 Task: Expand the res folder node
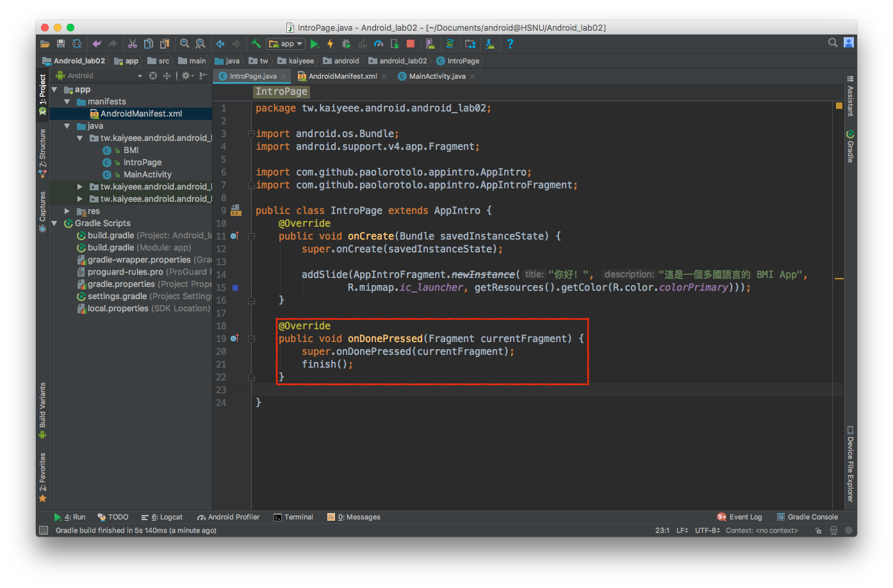(x=67, y=211)
